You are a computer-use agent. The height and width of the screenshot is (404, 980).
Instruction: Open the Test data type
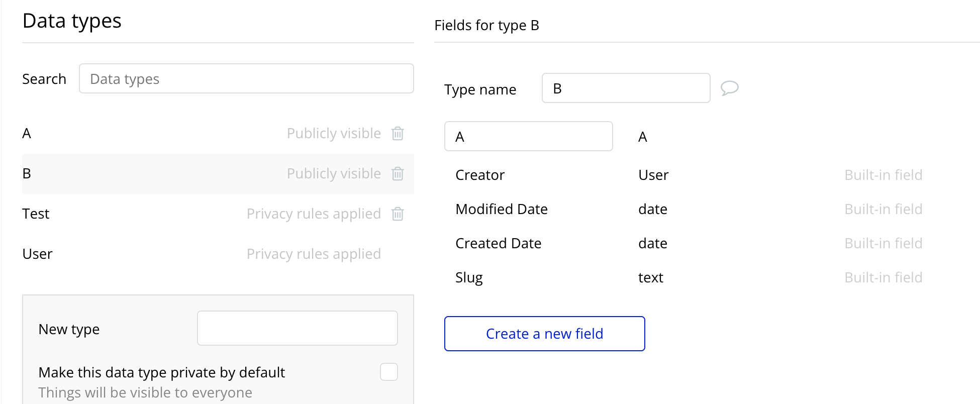(x=36, y=214)
